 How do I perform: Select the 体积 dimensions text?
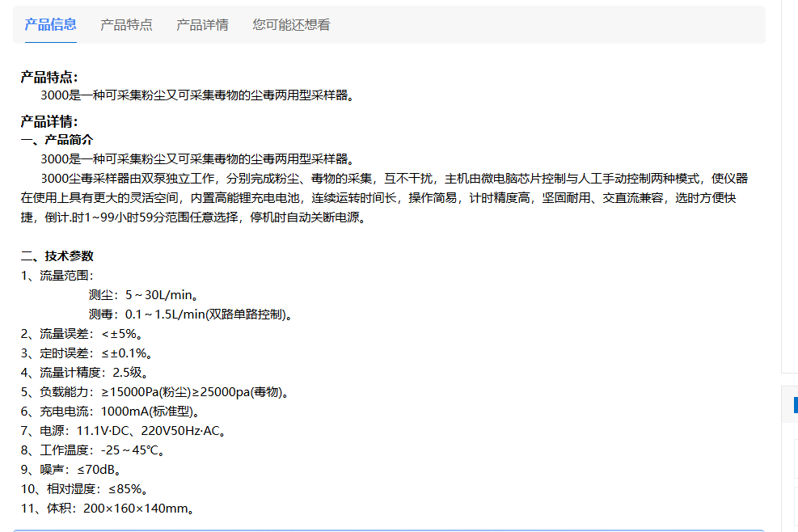point(106,509)
